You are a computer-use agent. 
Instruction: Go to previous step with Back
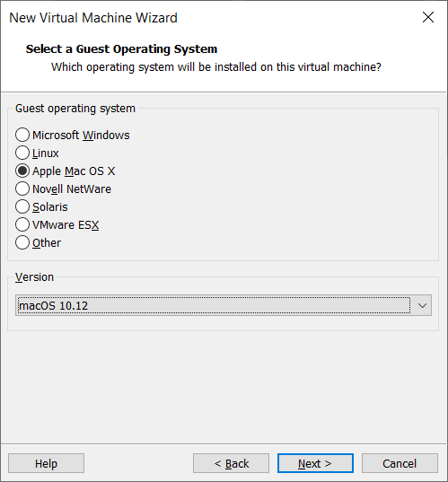point(231,463)
